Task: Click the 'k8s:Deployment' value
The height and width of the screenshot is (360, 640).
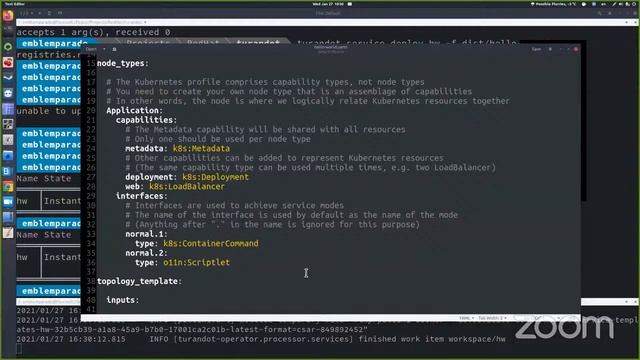Action: pyautogui.click(x=216, y=177)
